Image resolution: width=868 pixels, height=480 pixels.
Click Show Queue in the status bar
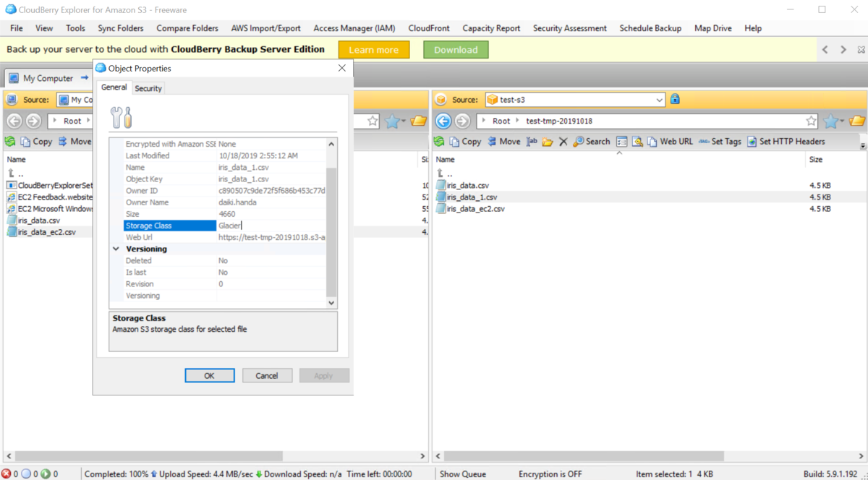click(463, 474)
